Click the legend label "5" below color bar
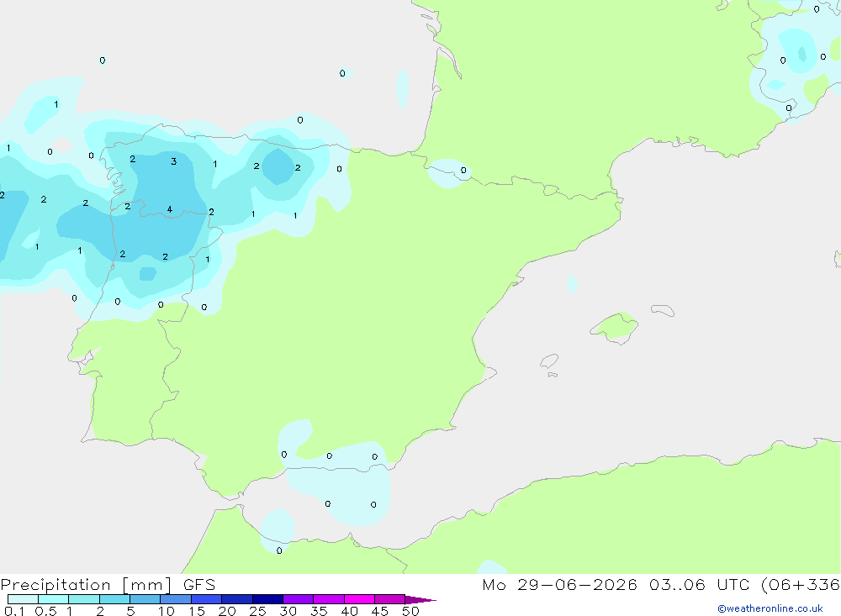The image size is (841, 616). tap(130, 611)
